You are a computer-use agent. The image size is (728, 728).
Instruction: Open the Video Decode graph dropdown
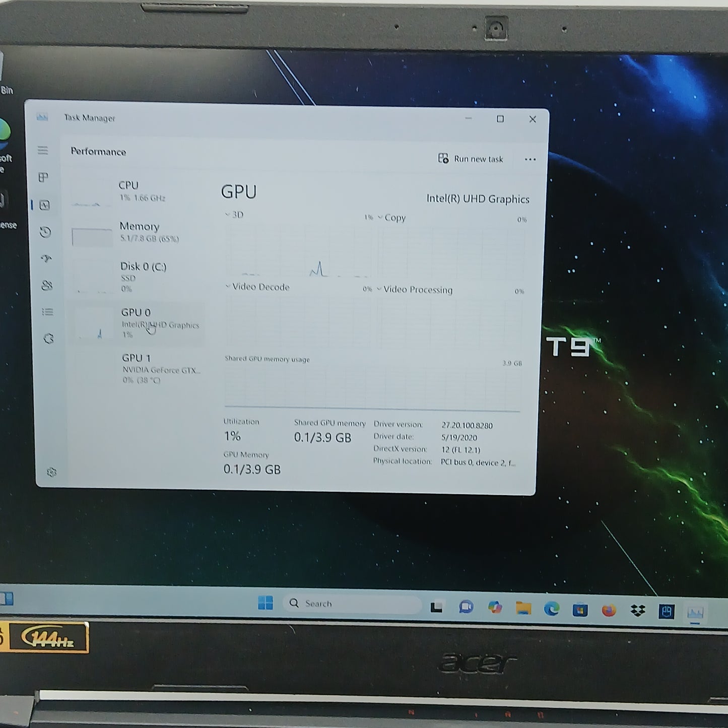pyautogui.click(x=257, y=287)
